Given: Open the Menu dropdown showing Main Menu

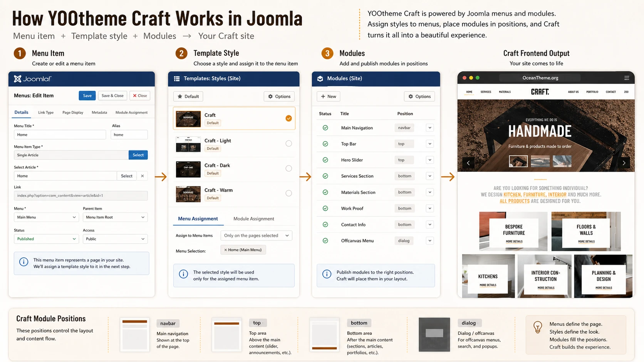Looking at the screenshot, I should point(46,217).
